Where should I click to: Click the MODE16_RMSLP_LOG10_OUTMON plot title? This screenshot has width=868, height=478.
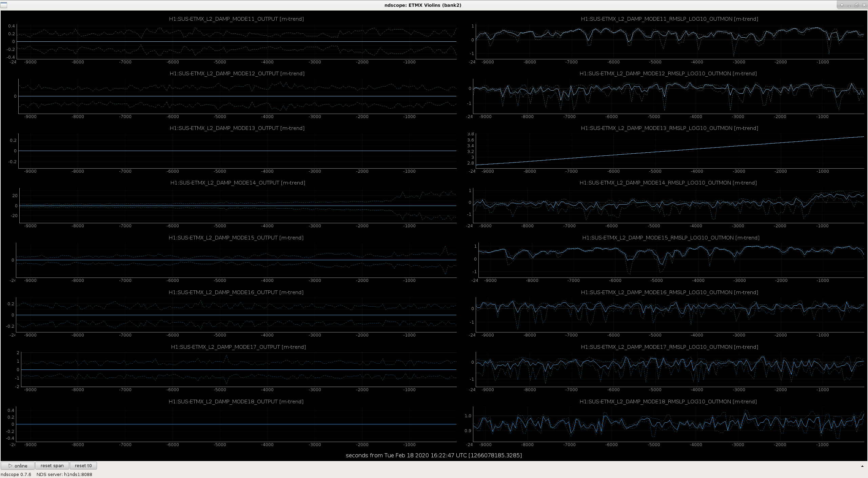669,292
